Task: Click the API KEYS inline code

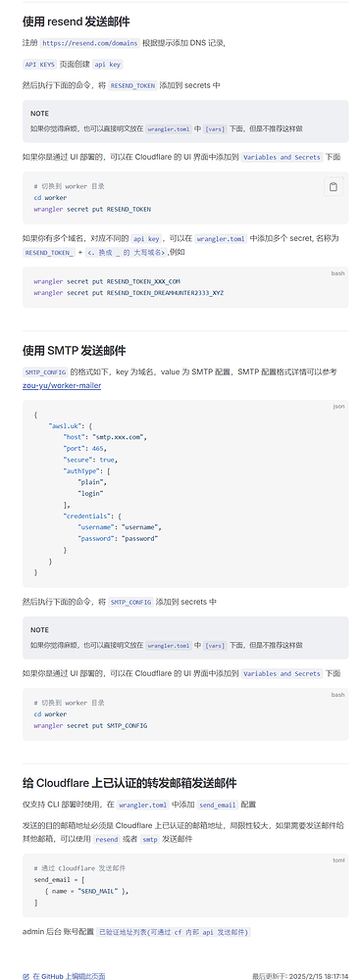Action: point(39,65)
